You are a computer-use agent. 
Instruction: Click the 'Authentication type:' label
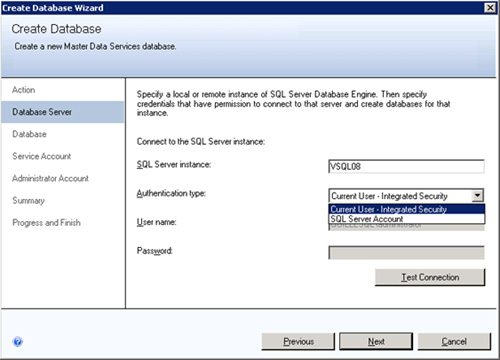point(171,193)
